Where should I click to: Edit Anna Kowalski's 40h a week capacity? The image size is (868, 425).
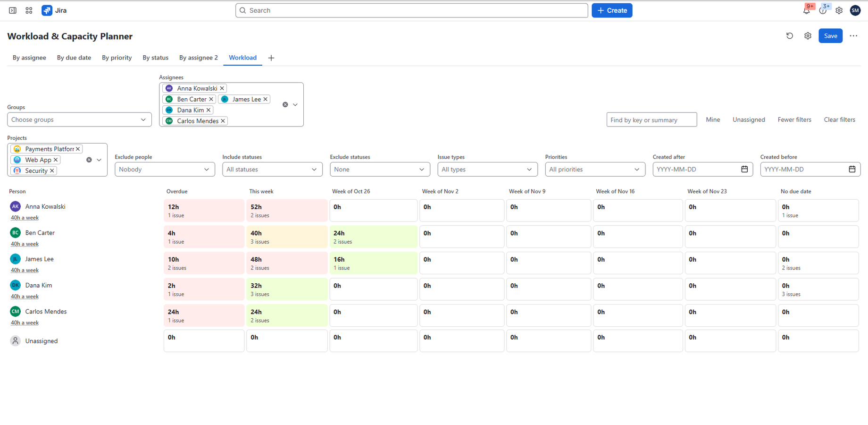(x=25, y=218)
